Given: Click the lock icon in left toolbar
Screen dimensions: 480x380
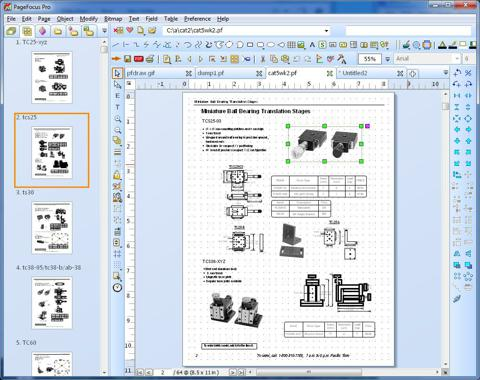Looking at the screenshot, I should pyautogui.click(x=117, y=175).
